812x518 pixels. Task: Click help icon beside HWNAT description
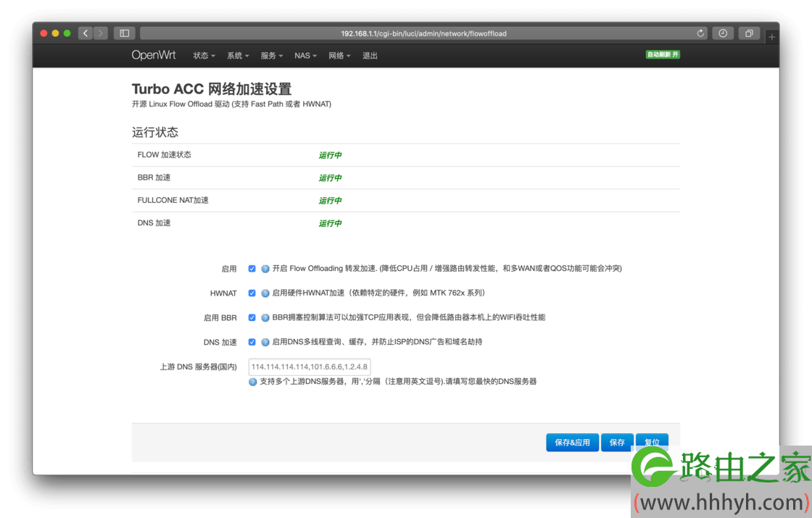[265, 293]
